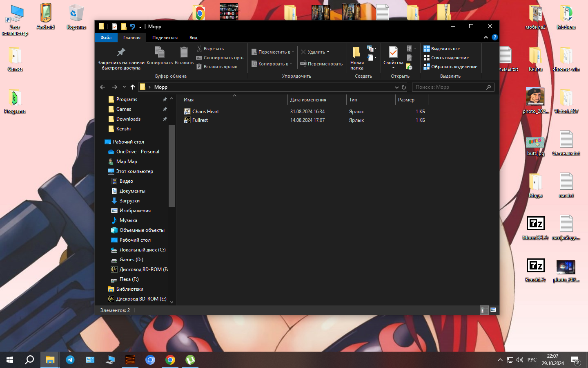Click the Copy Path button
The width and height of the screenshot is (588, 368).
tap(220, 58)
